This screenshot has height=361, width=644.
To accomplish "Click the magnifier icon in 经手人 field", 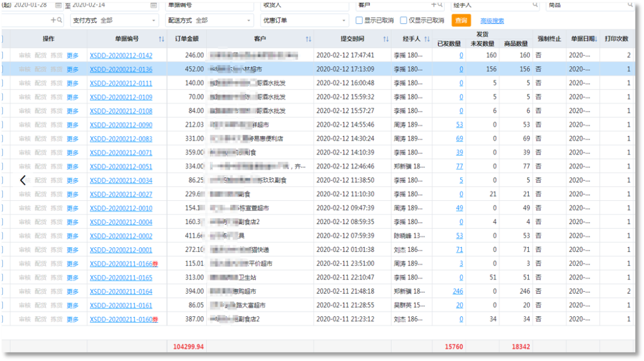I will click(535, 5).
